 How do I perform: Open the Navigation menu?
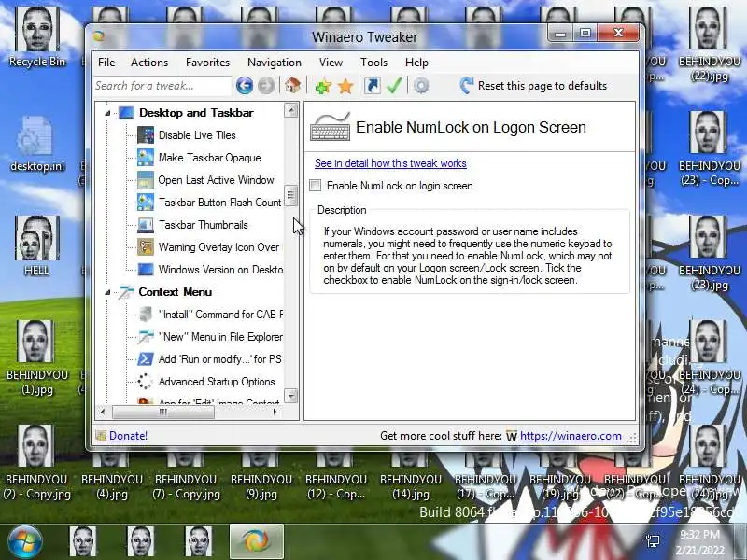[275, 63]
